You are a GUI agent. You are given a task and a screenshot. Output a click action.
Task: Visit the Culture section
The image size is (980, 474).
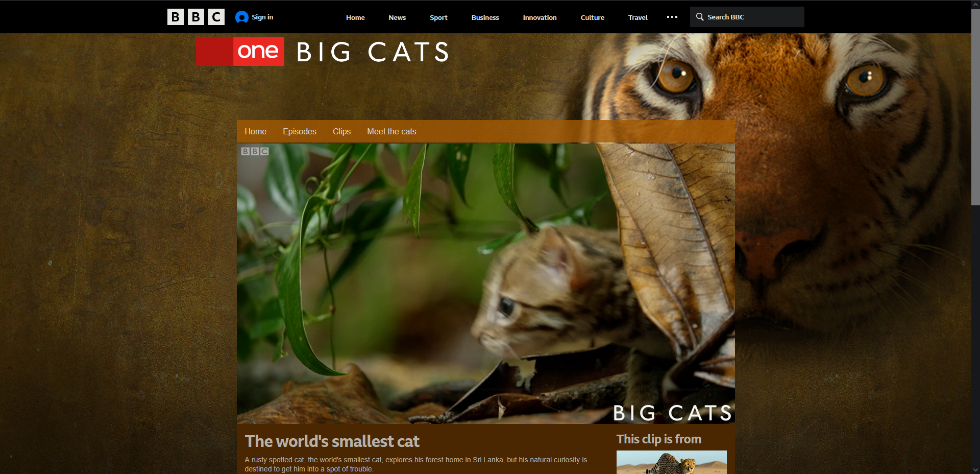click(x=593, y=17)
